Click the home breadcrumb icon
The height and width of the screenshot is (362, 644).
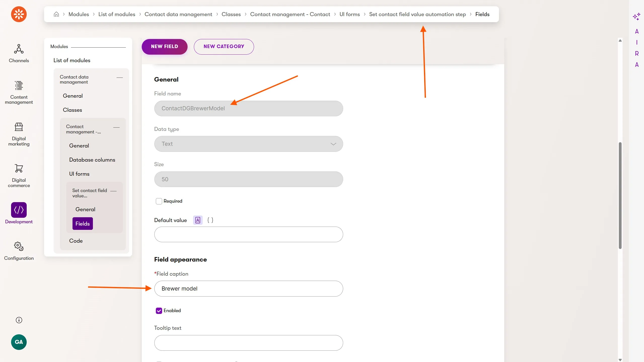click(56, 14)
